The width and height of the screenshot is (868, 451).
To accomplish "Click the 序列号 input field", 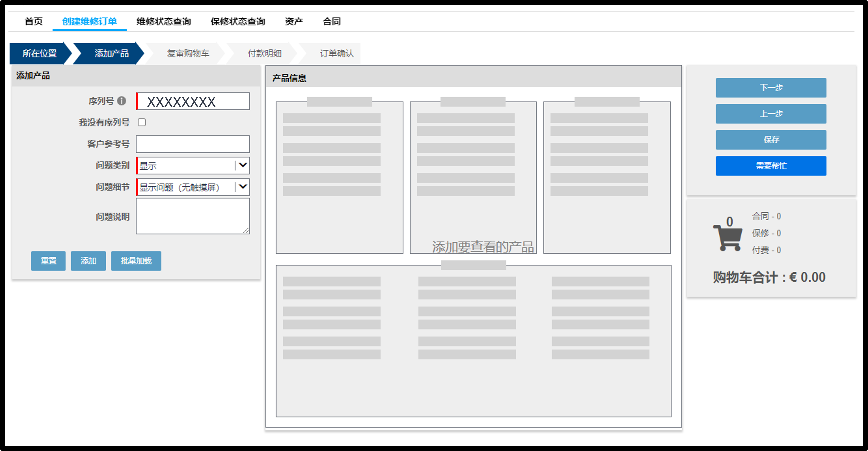I will click(193, 101).
